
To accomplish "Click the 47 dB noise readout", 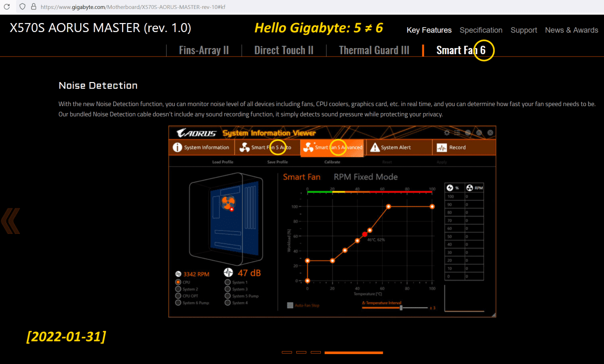I will [249, 273].
